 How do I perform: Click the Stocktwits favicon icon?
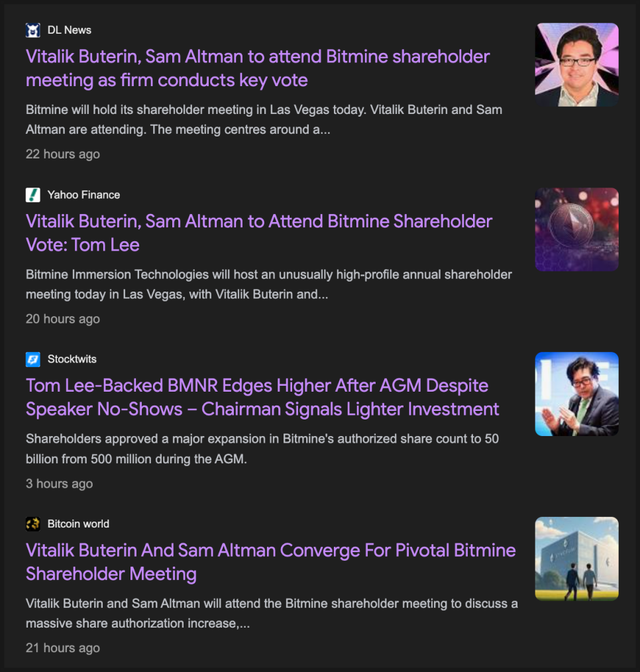[x=33, y=359]
